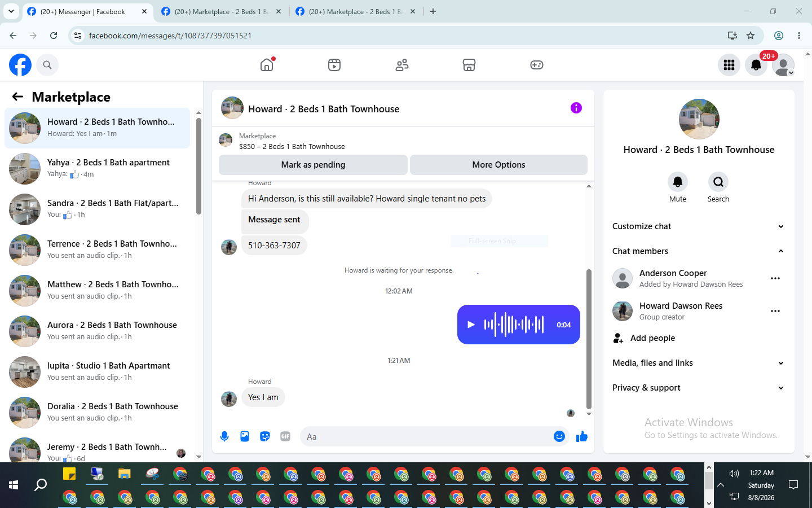Choose the GIF icon in the composer

click(285, 436)
